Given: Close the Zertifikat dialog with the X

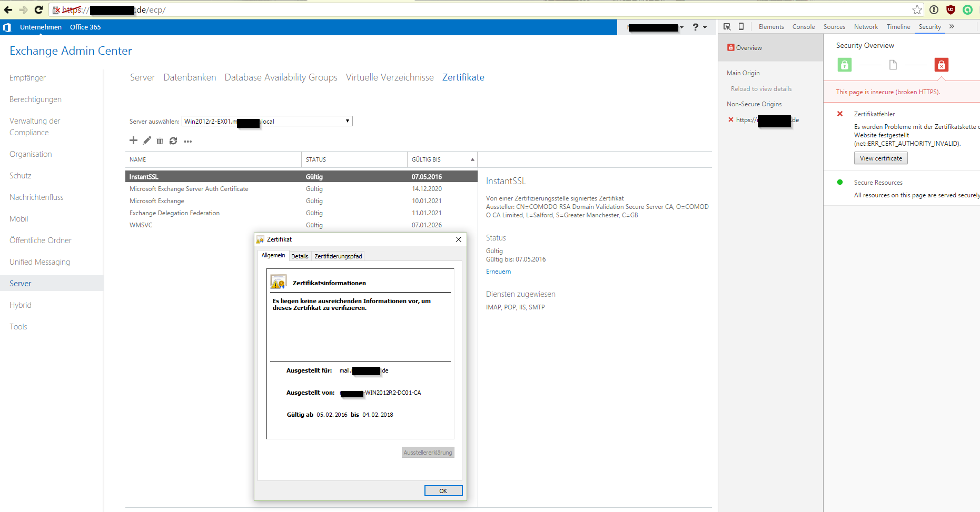Looking at the screenshot, I should 459,239.
